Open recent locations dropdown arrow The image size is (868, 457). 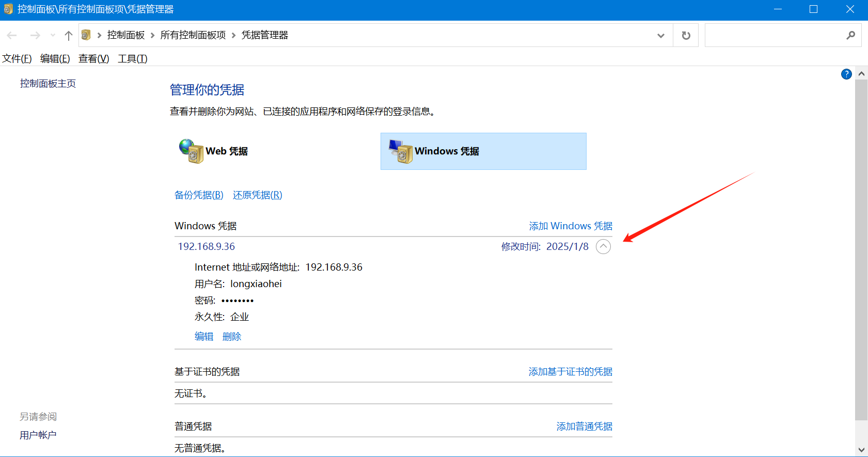53,35
